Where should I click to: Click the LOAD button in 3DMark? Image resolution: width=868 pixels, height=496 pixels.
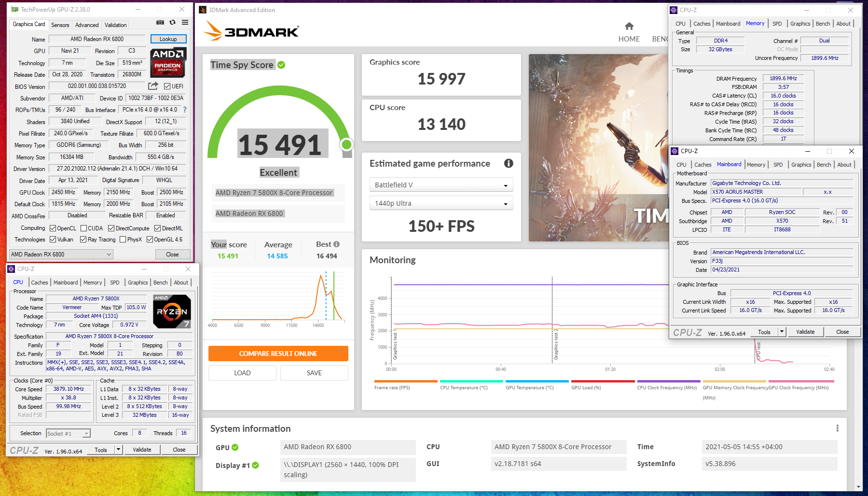242,373
